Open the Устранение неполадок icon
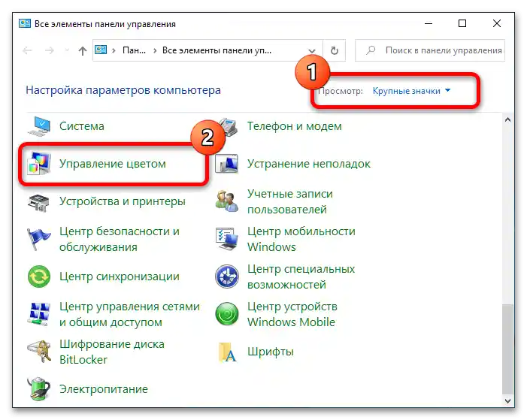 227,164
